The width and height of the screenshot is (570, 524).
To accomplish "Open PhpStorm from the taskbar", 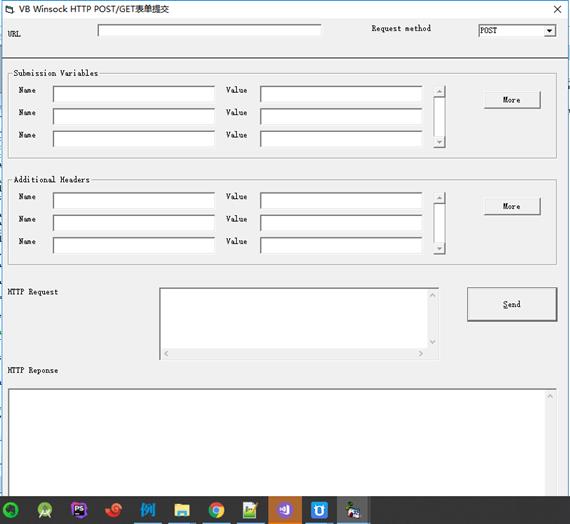I will click(x=79, y=510).
